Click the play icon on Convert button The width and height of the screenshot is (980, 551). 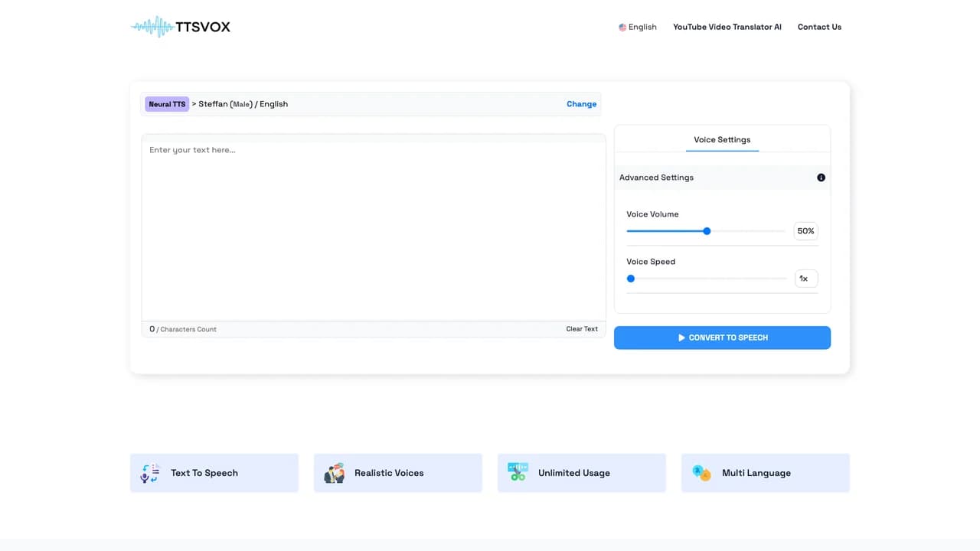tap(681, 337)
